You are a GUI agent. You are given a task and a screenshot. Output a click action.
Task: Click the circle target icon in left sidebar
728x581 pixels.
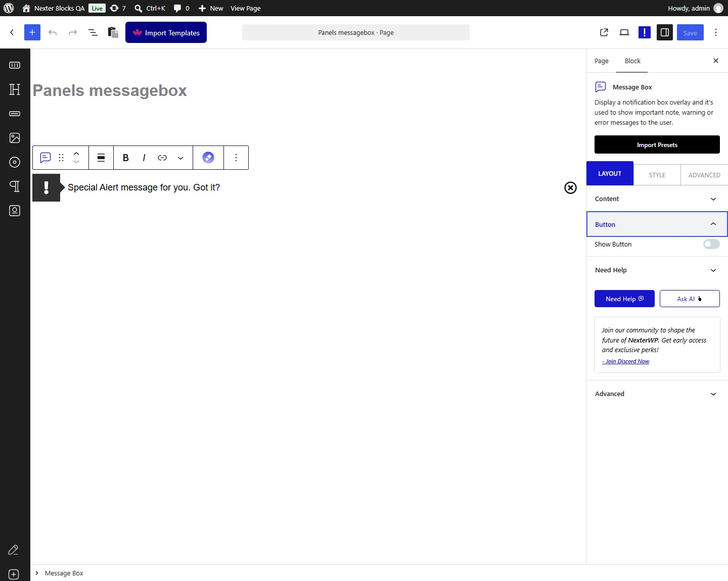click(15, 162)
